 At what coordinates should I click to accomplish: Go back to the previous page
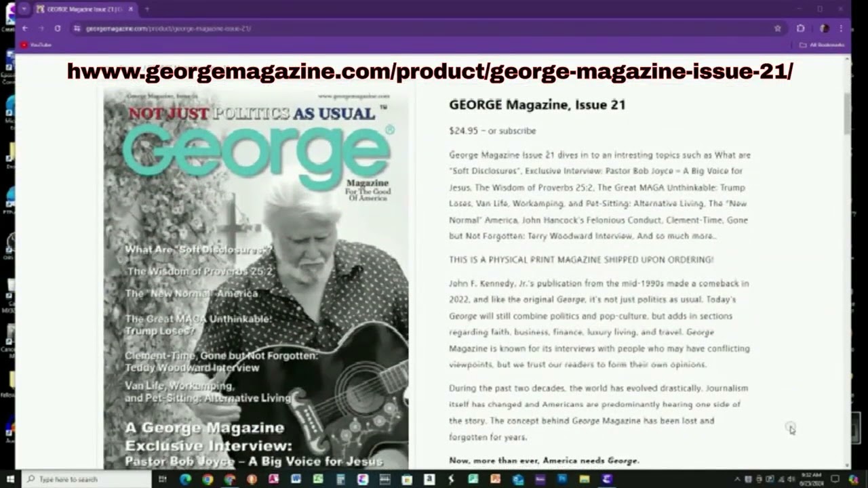(25, 28)
